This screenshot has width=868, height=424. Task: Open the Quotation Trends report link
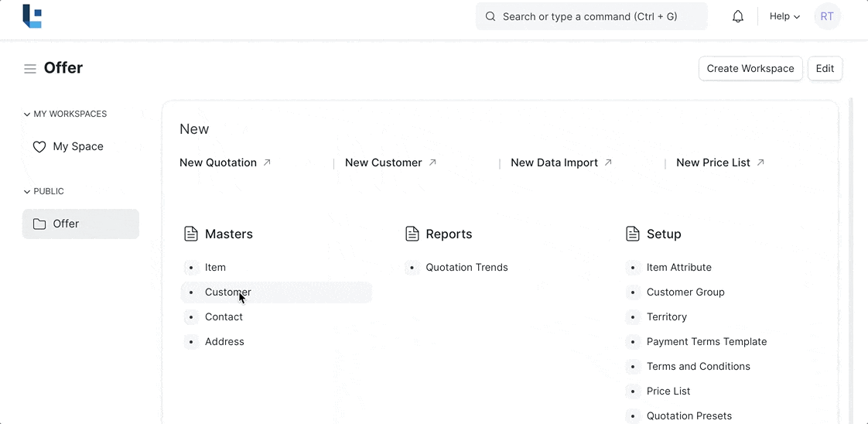tap(466, 267)
